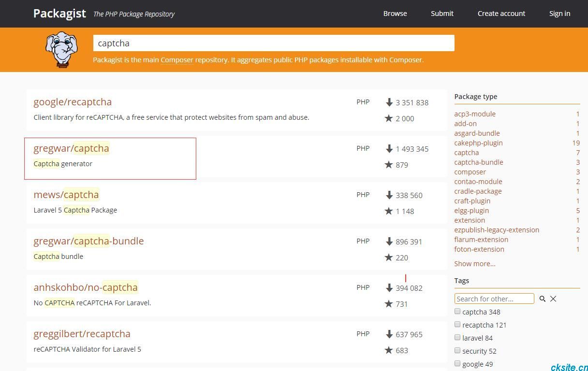
Task: Filter by cakephp-plugin package type
Action: point(478,143)
